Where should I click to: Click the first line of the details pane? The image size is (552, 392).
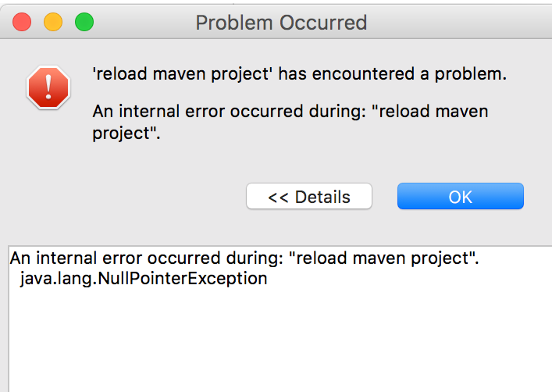coord(244,258)
